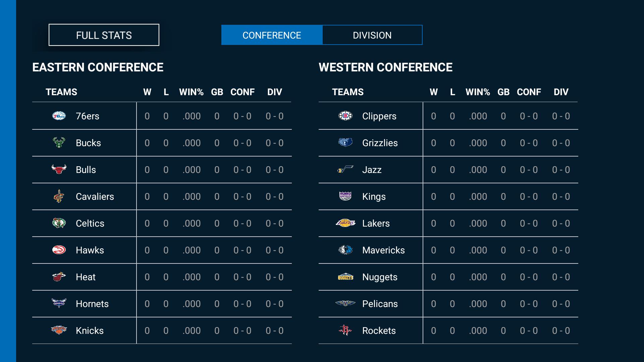The width and height of the screenshot is (644, 362).
Task: Select the Hornets team name
Action: 92,304
